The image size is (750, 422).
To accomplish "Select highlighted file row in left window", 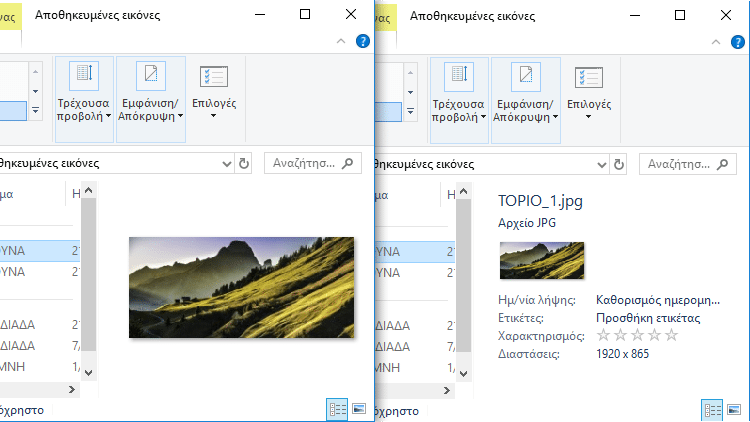I will (x=40, y=251).
